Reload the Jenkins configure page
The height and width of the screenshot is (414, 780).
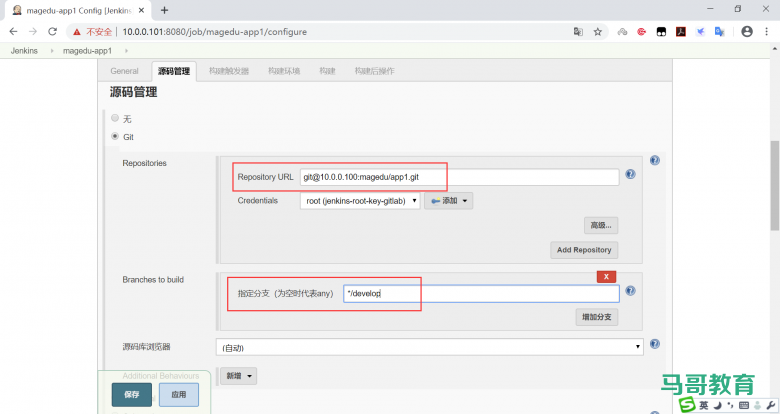[x=52, y=31]
